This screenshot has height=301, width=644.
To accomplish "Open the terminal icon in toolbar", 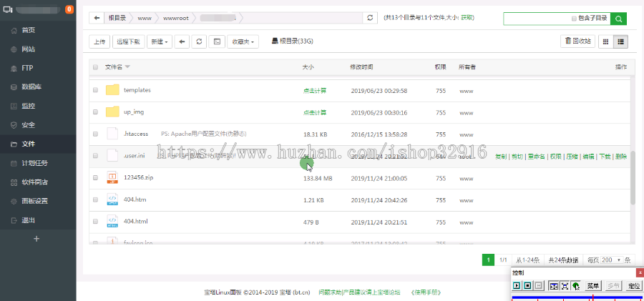I will click(217, 42).
